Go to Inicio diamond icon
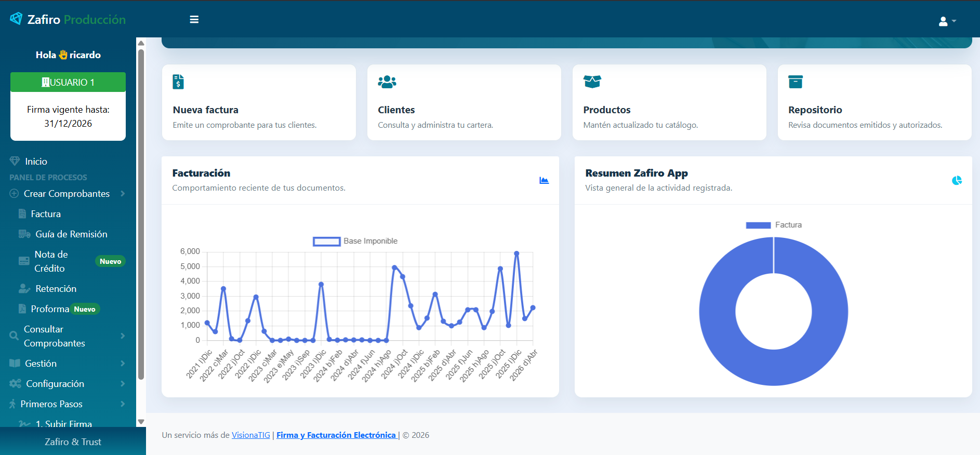 pos(15,162)
